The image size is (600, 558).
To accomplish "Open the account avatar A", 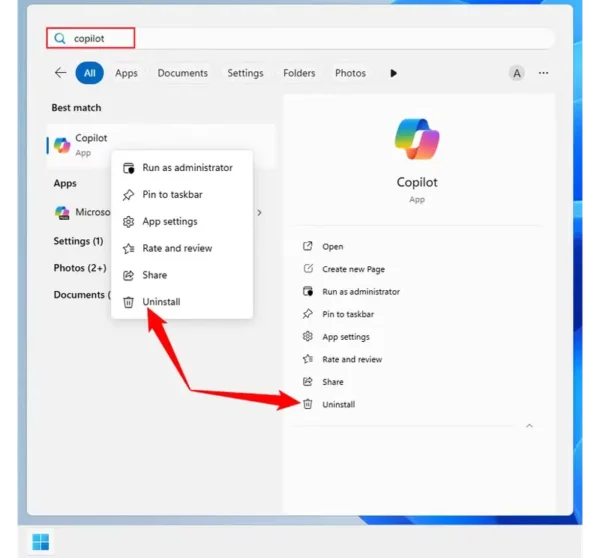I will point(517,73).
